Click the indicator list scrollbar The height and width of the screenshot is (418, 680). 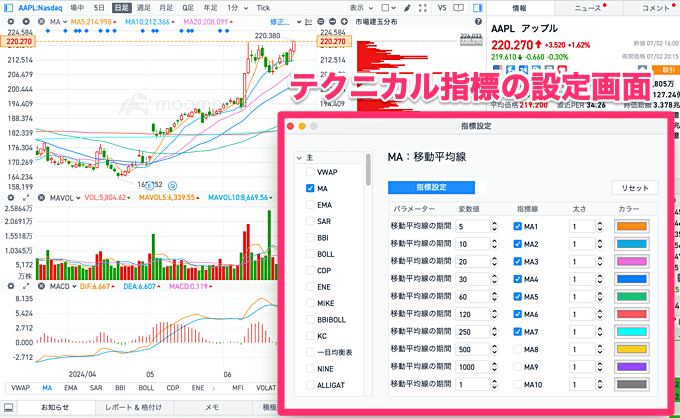coord(368,170)
